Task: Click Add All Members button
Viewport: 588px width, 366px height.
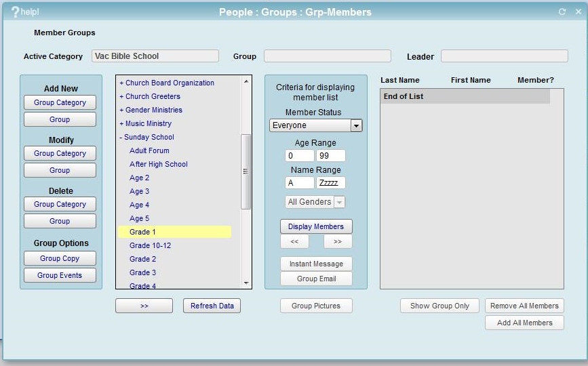Action: 524,323
